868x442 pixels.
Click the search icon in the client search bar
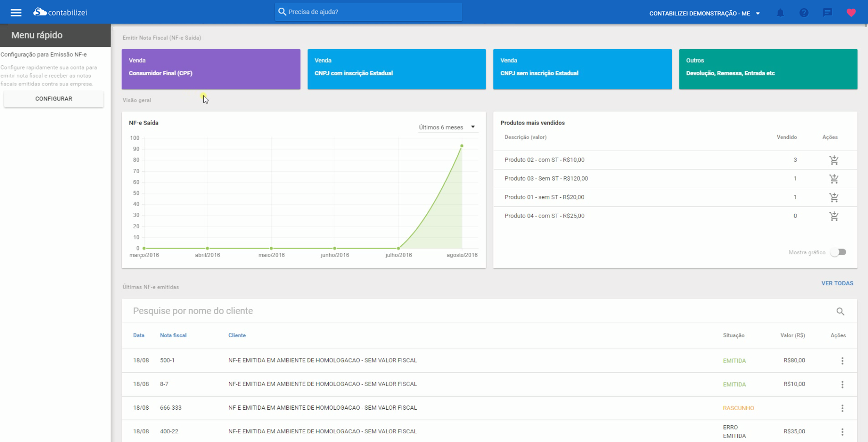[840, 312]
